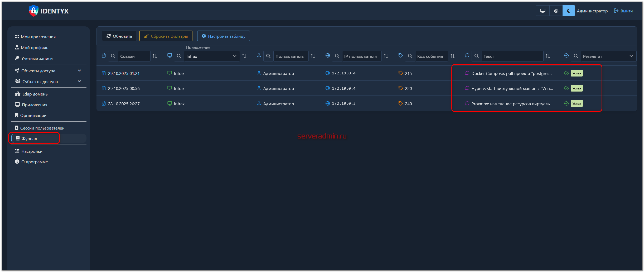Image resolution: width=644 pixels, height=272 pixels.
Task: Click search icon beside Текст filter
Action: (477, 56)
